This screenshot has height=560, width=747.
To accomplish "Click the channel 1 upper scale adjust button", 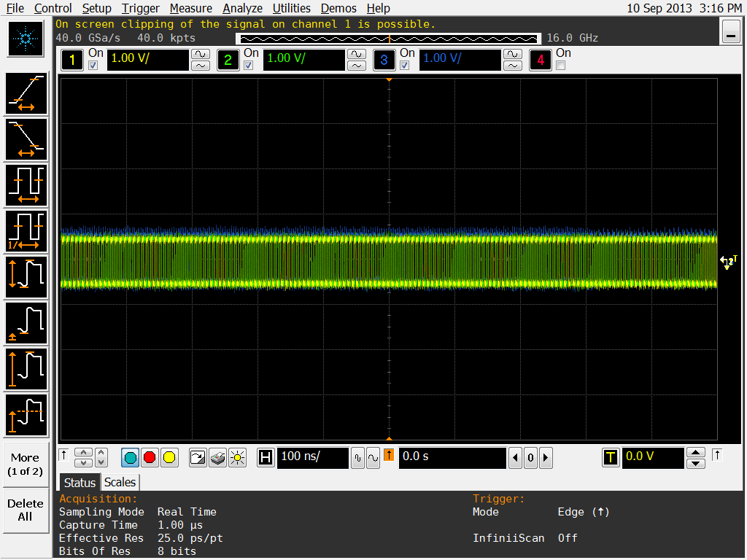I will click(x=200, y=54).
